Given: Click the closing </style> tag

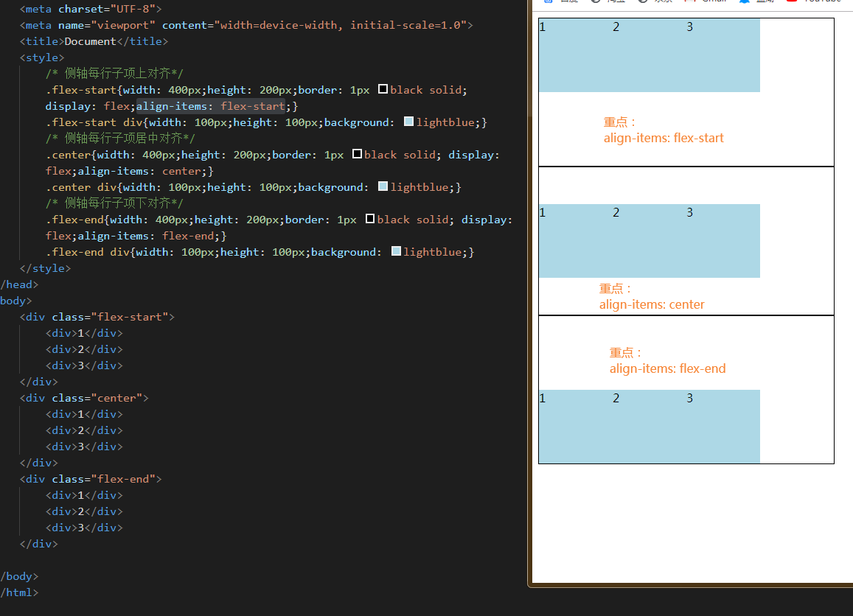Looking at the screenshot, I should point(45,268).
